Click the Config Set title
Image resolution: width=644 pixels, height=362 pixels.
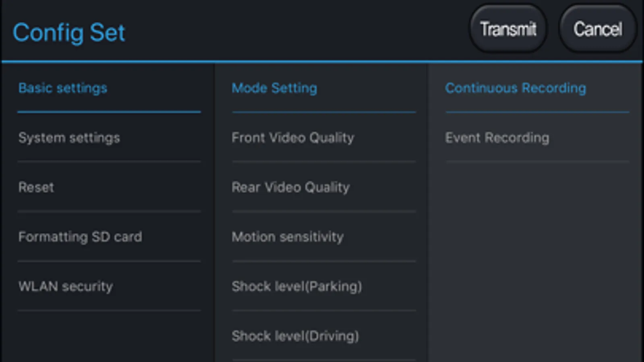click(x=69, y=33)
